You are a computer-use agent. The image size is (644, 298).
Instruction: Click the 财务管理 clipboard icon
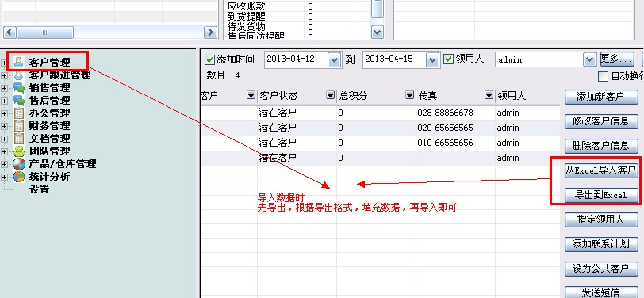point(19,125)
